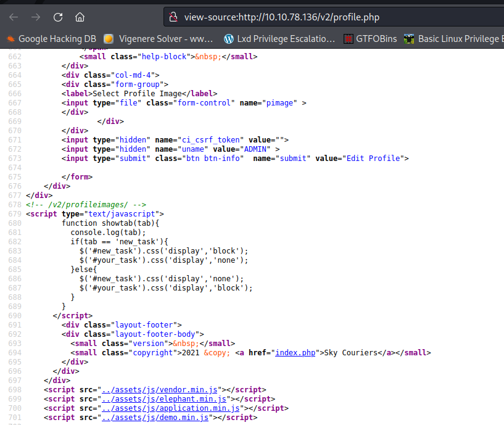Click the insecure connection lock icon
The image size is (504, 425).
173,17
